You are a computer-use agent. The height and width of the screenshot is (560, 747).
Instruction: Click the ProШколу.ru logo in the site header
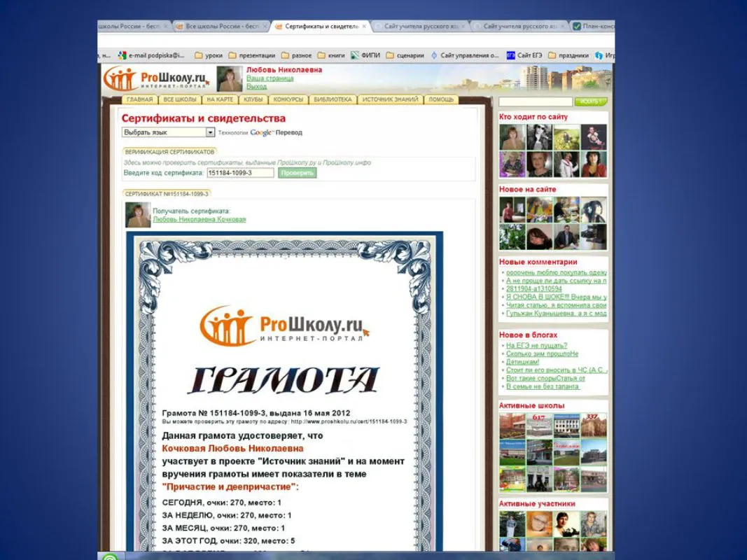[x=156, y=79]
